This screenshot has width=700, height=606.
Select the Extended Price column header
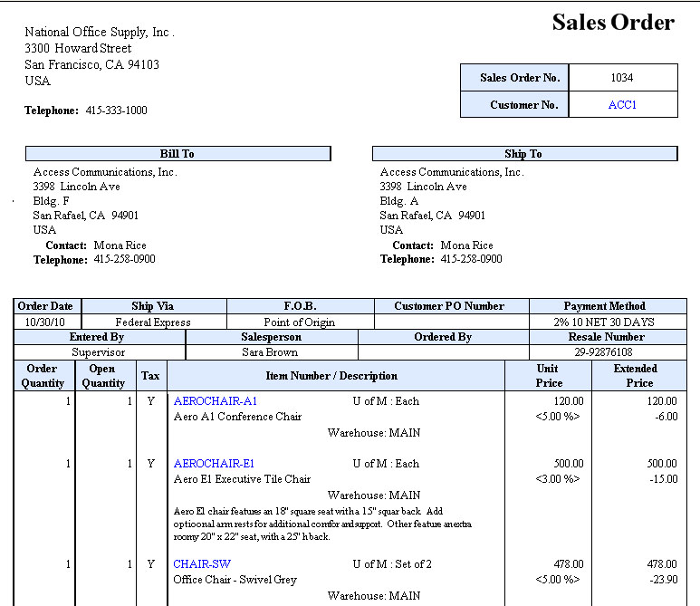[635, 376]
